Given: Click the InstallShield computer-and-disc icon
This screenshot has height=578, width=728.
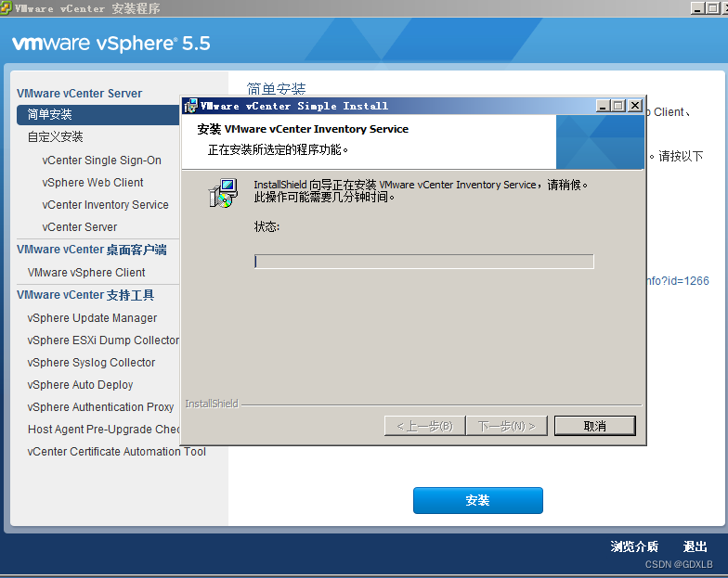Looking at the screenshot, I should coord(223,193).
